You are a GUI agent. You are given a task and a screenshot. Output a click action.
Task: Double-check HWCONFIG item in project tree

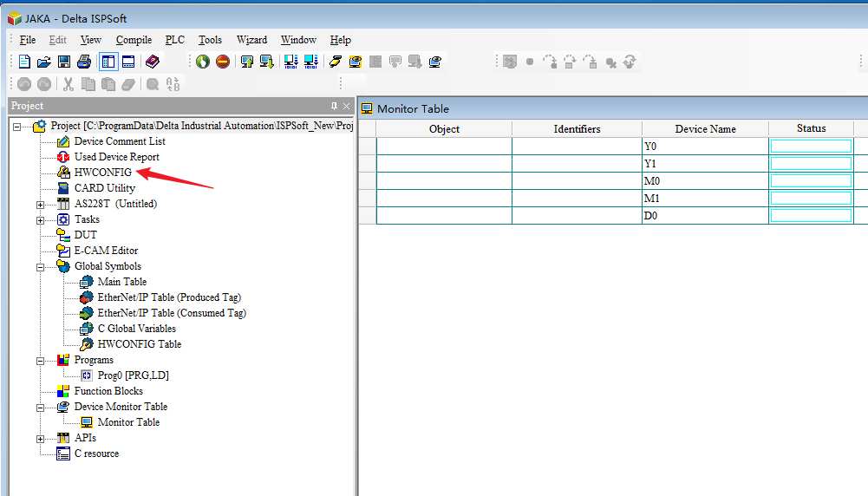coord(102,173)
